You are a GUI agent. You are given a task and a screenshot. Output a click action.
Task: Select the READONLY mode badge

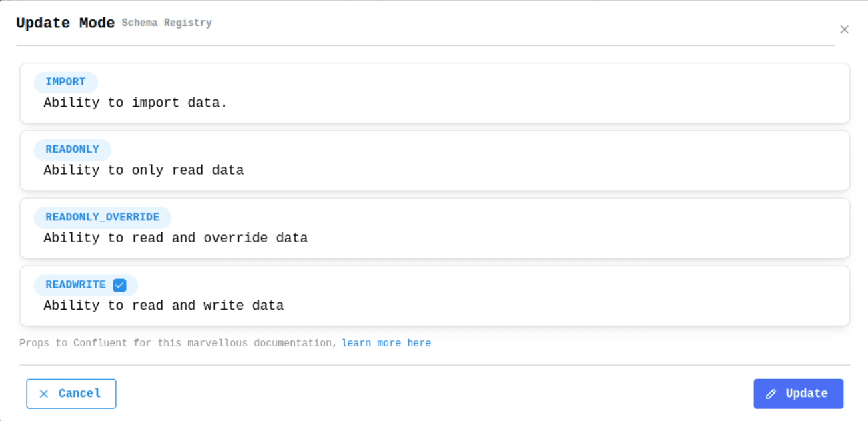(72, 149)
